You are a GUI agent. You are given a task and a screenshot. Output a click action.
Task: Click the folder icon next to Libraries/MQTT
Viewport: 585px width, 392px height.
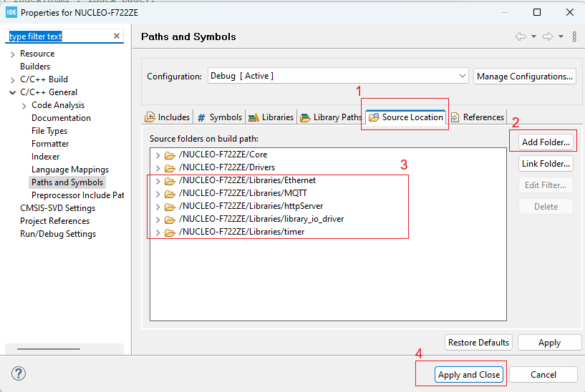pos(170,194)
